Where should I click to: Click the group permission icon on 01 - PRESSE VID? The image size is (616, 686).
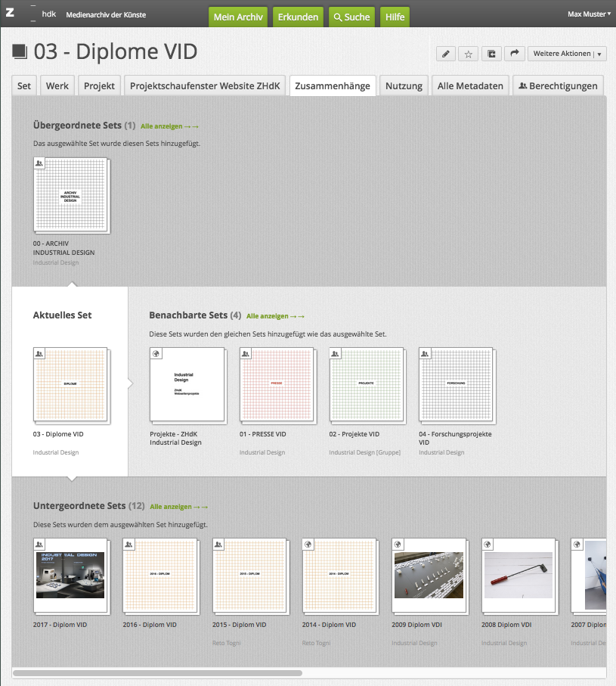tap(246, 353)
